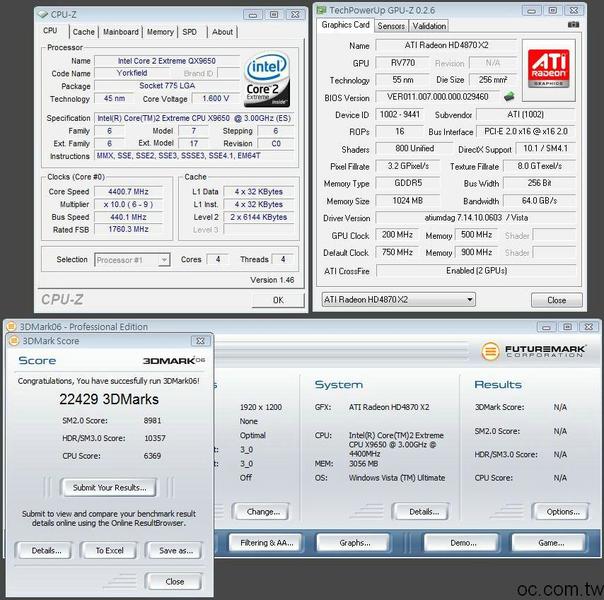Maximize the GPU-Z window
This screenshot has width=604, height=600.
pyautogui.click(x=552, y=10)
